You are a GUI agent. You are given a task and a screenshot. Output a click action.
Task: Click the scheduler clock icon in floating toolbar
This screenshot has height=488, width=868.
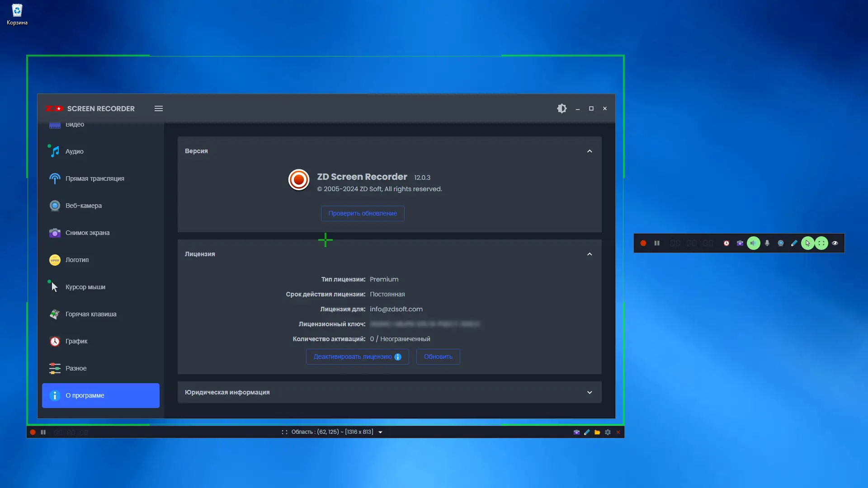tap(726, 243)
